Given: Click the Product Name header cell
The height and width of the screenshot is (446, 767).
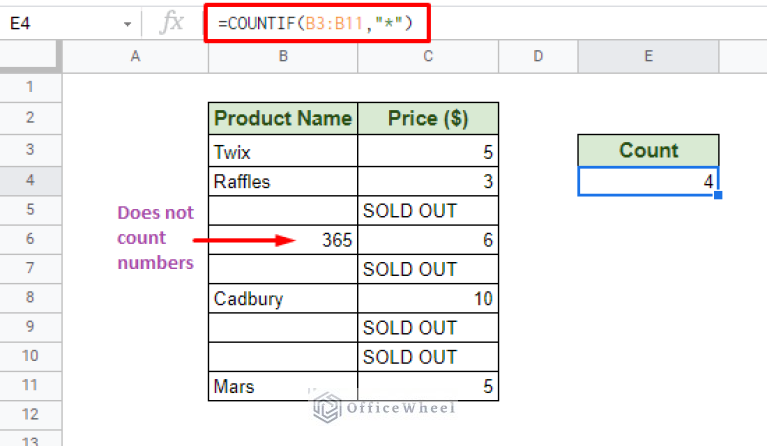Looking at the screenshot, I should tap(283, 118).
